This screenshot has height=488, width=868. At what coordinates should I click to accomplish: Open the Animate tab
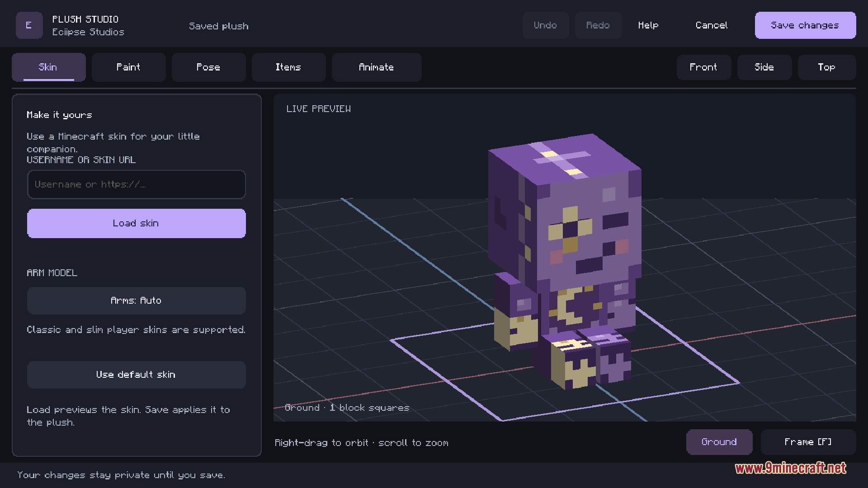coord(377,67)
